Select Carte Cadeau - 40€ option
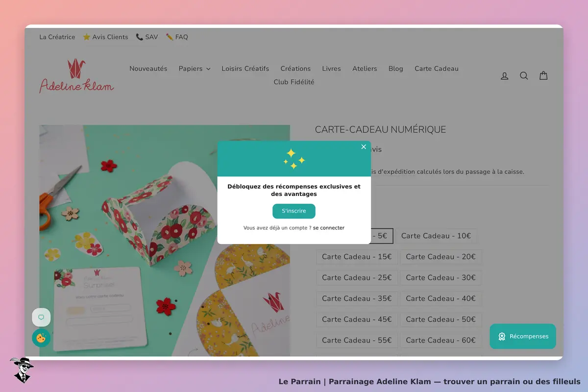This screenshot has height=392, width=588. coord(441,298)
